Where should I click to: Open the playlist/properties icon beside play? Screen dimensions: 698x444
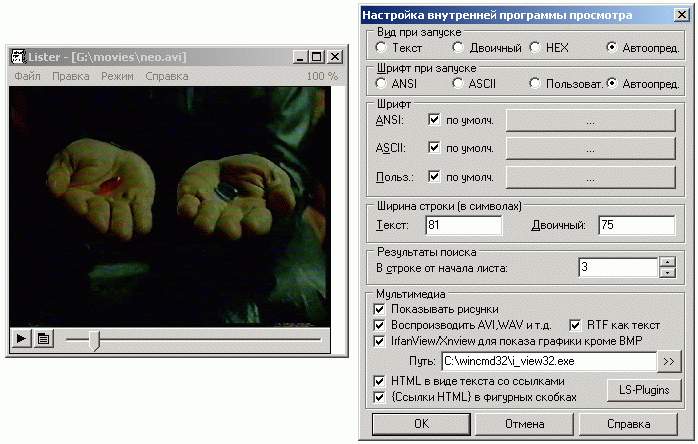(x=43, y=339)
